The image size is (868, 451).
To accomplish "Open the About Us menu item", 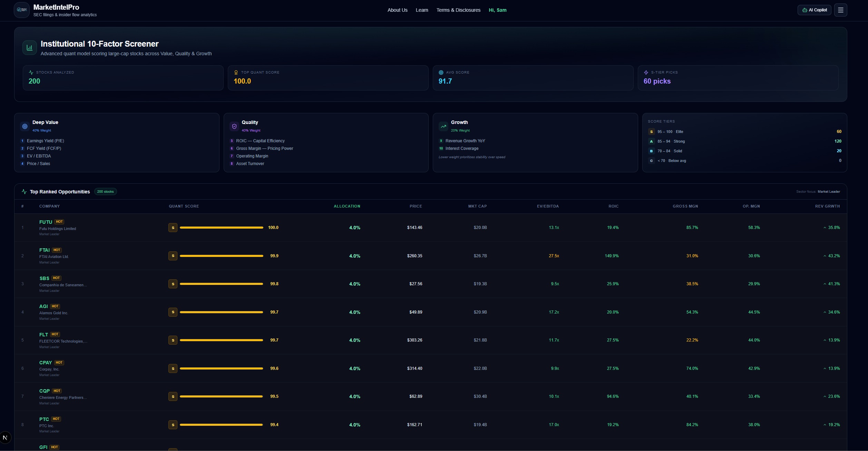I will pyautogui.click(x=397, y=10).
